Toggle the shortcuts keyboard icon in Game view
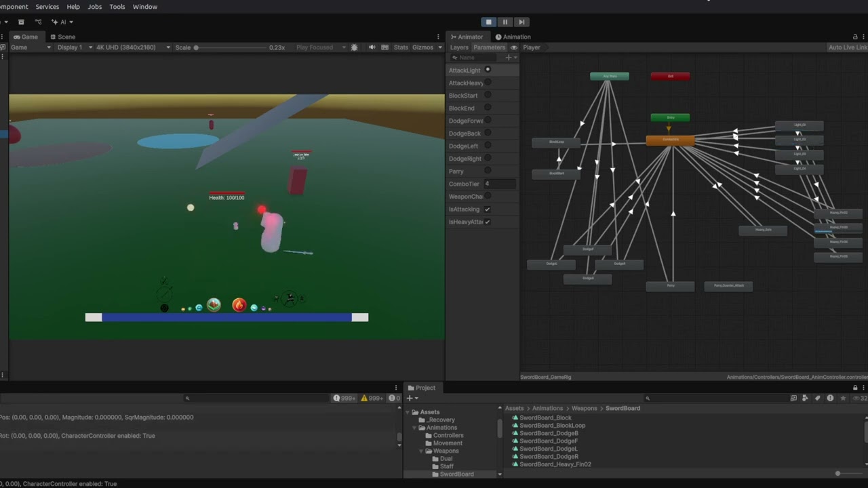This screenshot has height=488, width=868. click(x=385, y=47)
